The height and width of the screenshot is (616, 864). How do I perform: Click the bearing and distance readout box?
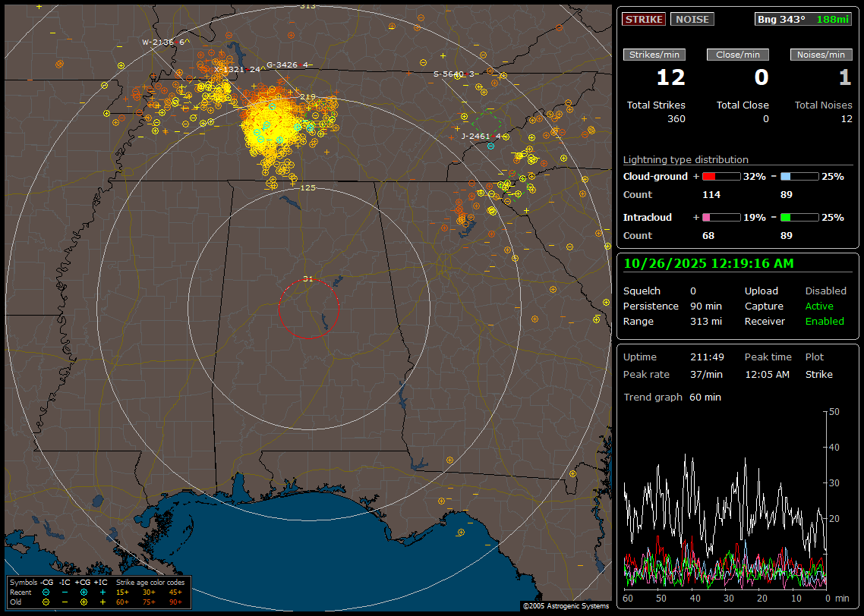coord(803,19)
